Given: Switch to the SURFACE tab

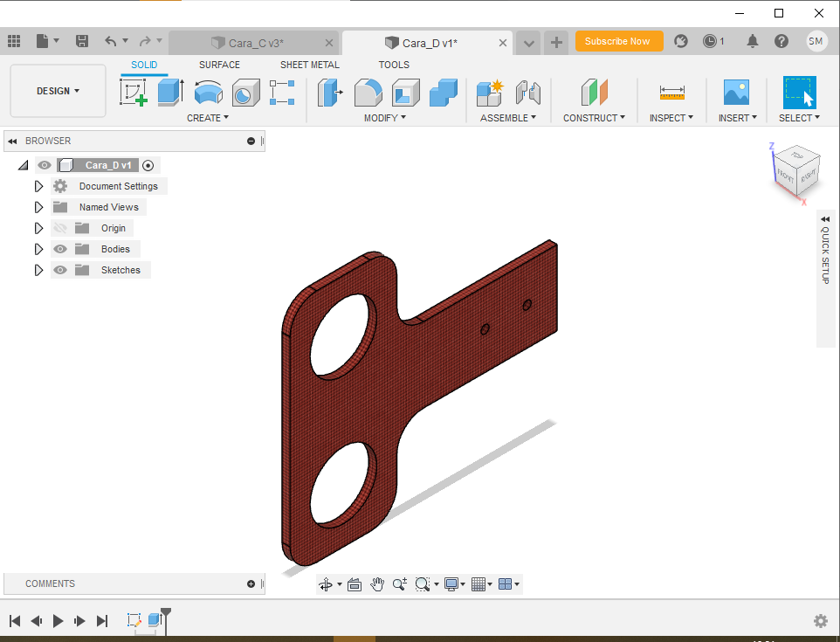Looking at the screenshot, I should pyautogui.click(x=220, y=65).
